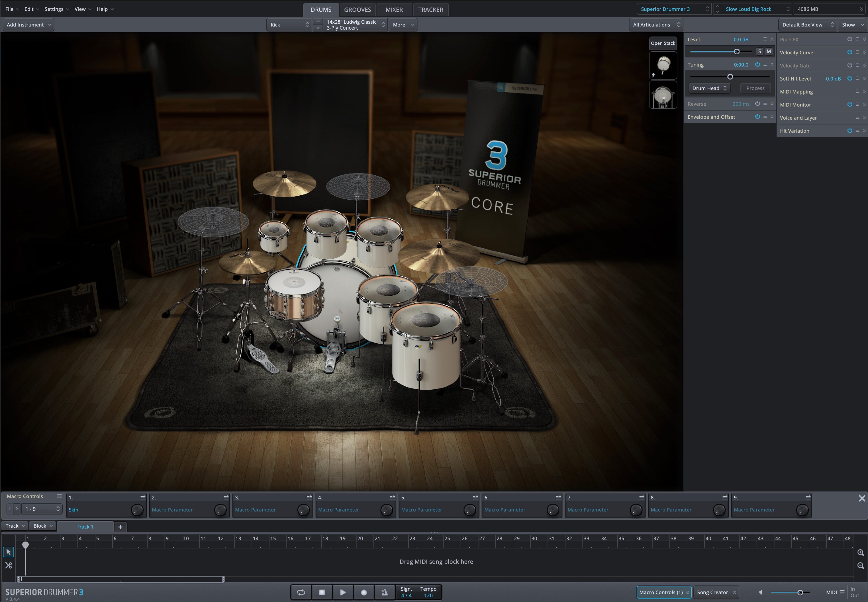Screen dimensions: 868x602
Task: Open the More button next to the drum name
Action: pyautogui.click(x=403, y=24)
